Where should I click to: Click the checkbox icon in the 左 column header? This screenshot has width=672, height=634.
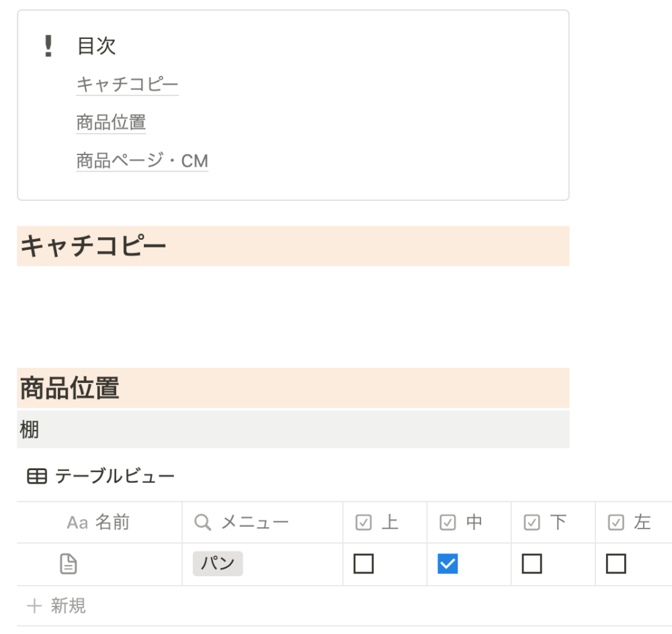tap(616, 523)
